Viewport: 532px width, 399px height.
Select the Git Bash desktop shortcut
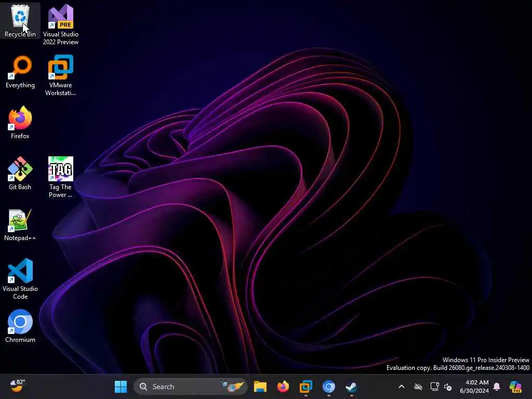(x=20, y=174)
